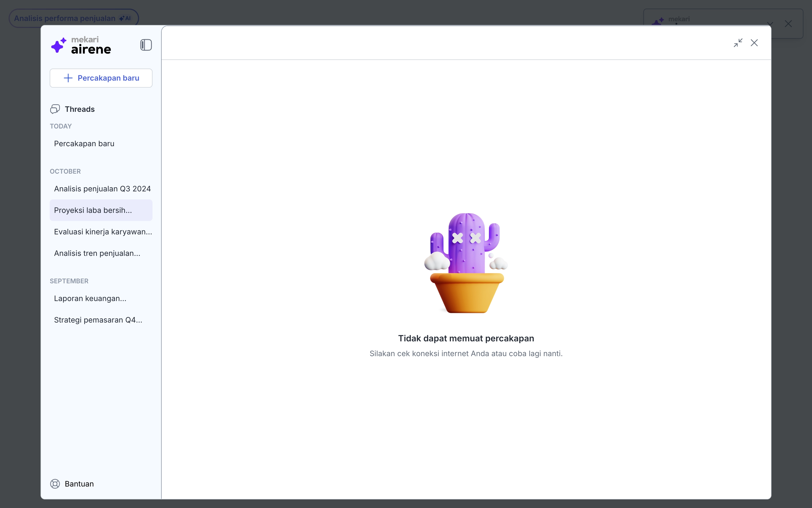Open the Analisis penjualan Q3 2024 thread
812x508 pixels.
(x=101, y=189)
